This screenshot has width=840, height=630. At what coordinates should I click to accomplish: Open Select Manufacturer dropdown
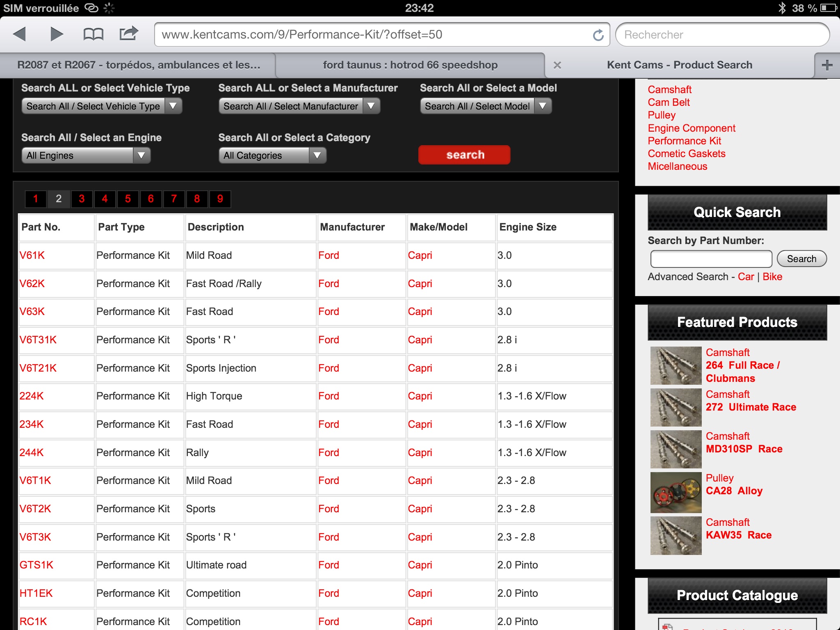(299, 106)
